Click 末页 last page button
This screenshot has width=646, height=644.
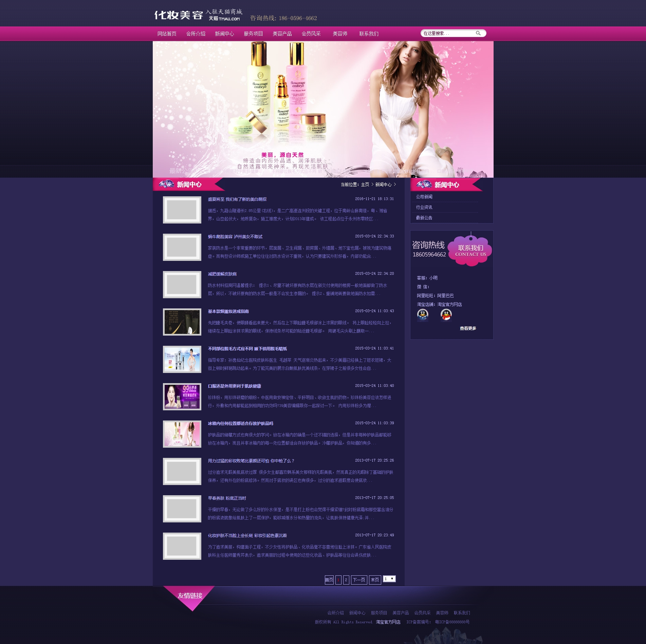coord(375,580)
